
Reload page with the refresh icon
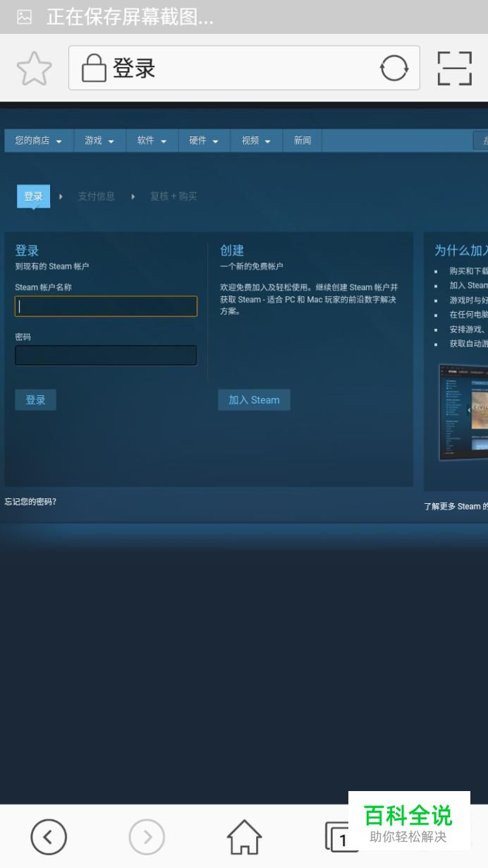click(x=394, y=68)
